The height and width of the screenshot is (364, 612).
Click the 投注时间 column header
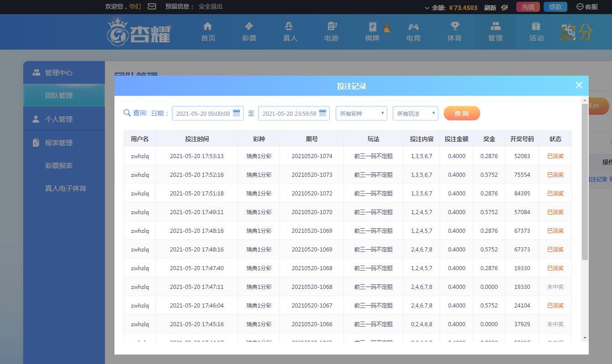tap(197, 139)
